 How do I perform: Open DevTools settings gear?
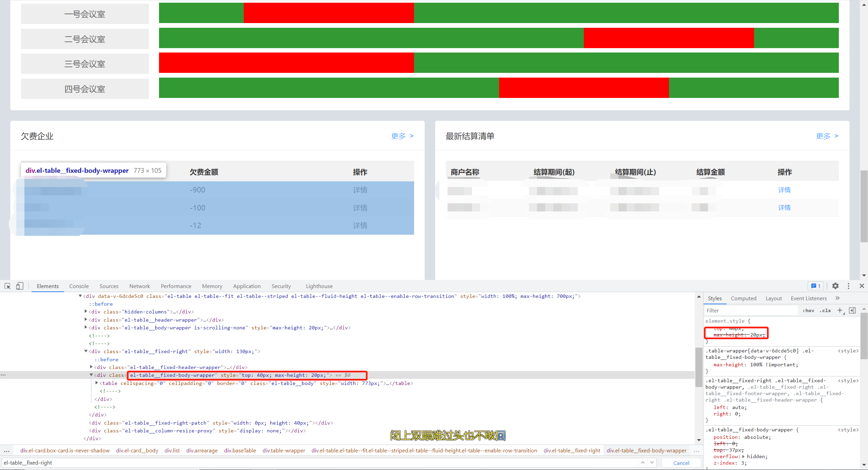pos(835,286)
